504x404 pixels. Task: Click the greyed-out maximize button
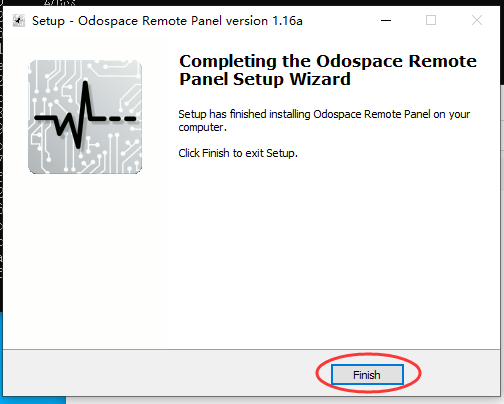click(431, 20)
